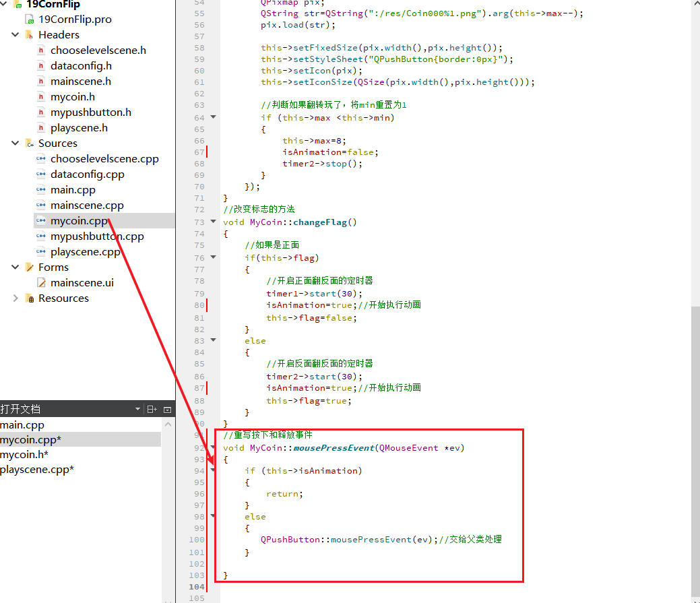Open 19CornFlip.pro project file
700x603 pixels.
(75, 19)
